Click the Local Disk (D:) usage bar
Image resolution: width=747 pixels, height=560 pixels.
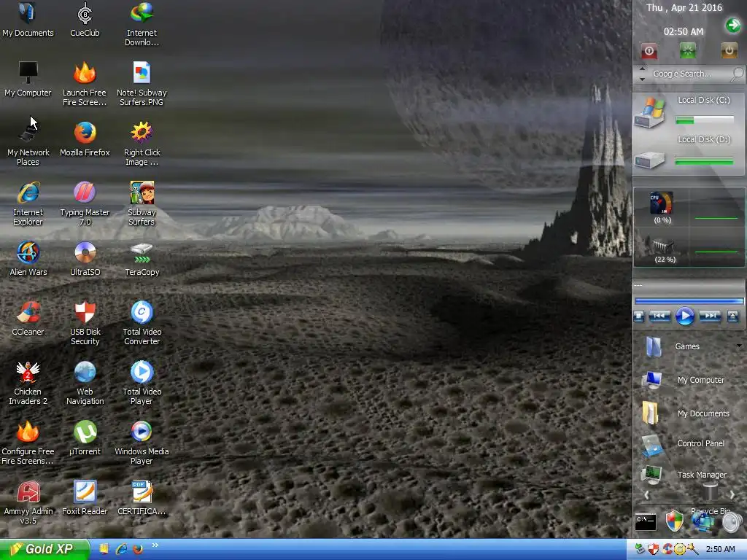click(x=705, y=161)
